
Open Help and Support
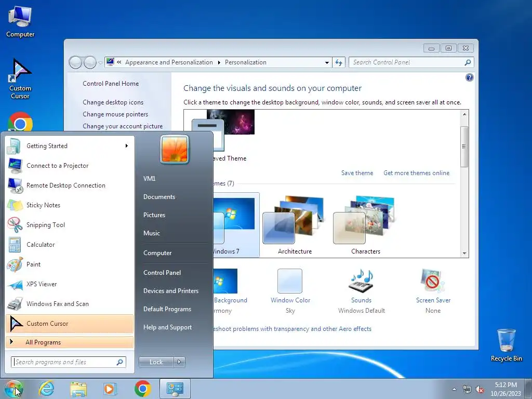pos(167,327)
